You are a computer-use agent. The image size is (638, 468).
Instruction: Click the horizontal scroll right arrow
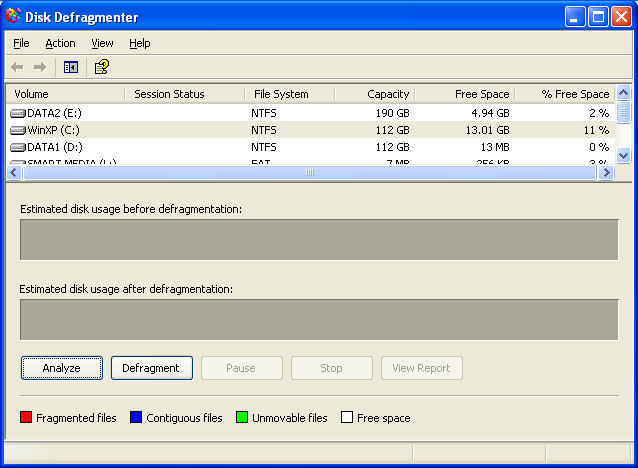click(606, 173)
